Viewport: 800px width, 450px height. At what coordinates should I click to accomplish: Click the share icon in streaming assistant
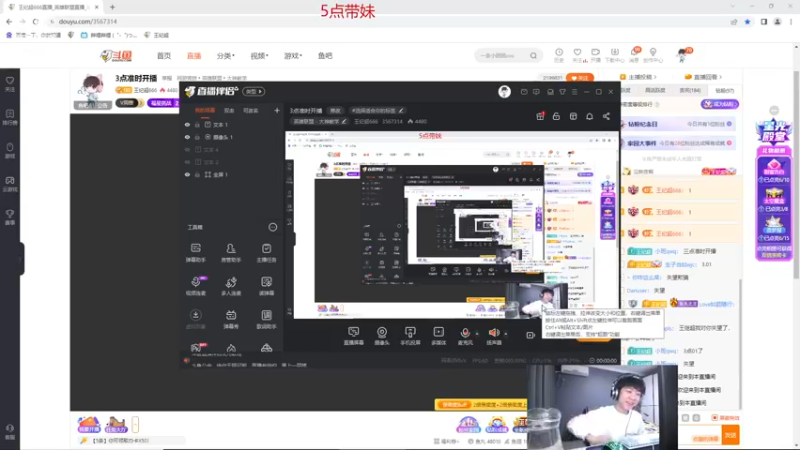[x=606, y=116]
